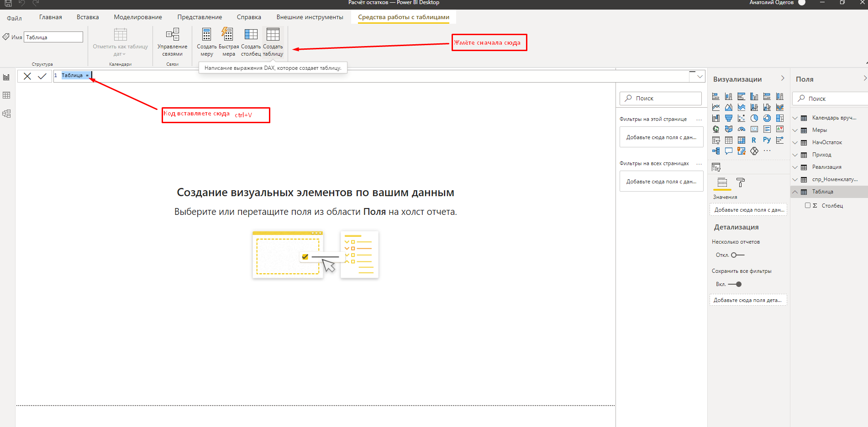Collapse the Визуализации pane chevron
868x427 pixels.
(783, 78)
